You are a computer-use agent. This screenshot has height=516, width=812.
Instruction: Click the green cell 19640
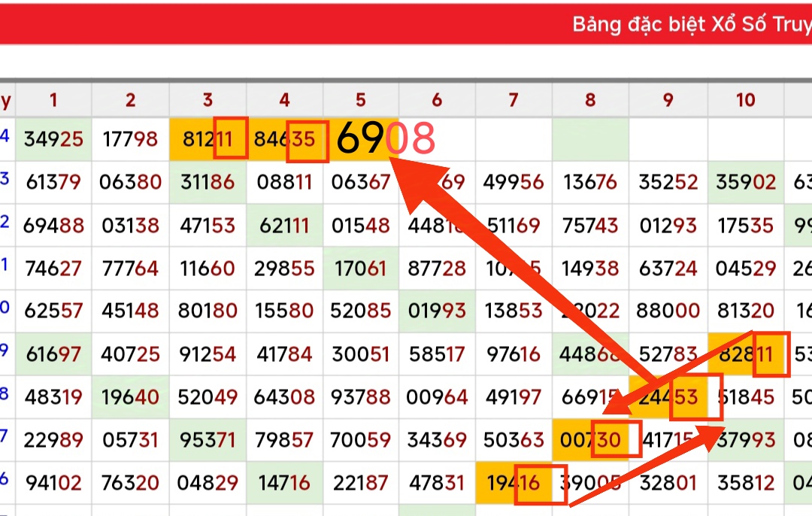tap(131, 396)
